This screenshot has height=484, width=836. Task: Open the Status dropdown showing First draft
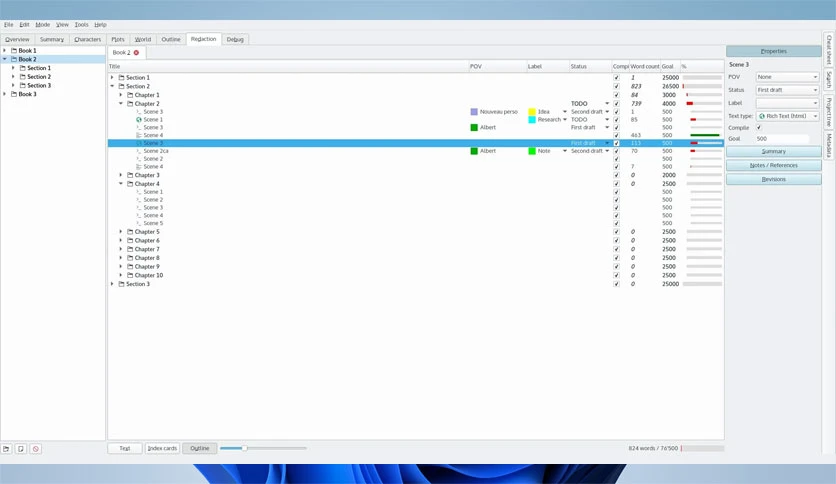click(x=787, y=90)
